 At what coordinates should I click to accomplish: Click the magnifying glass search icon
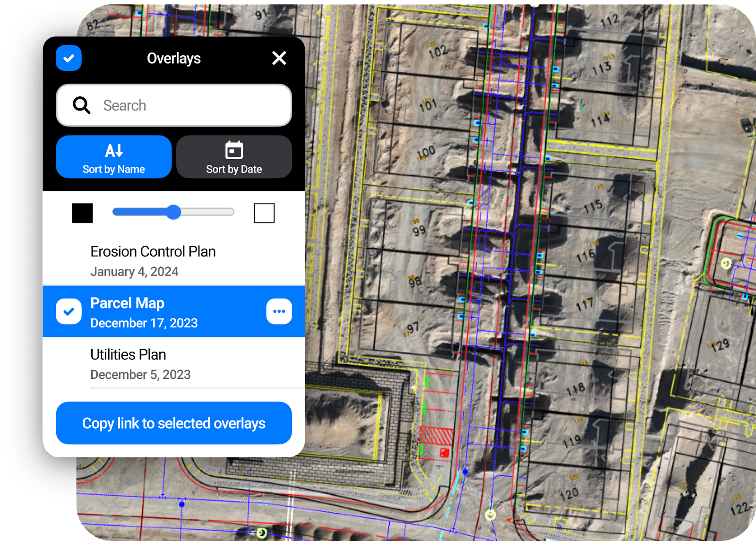[x=81, y=105]
